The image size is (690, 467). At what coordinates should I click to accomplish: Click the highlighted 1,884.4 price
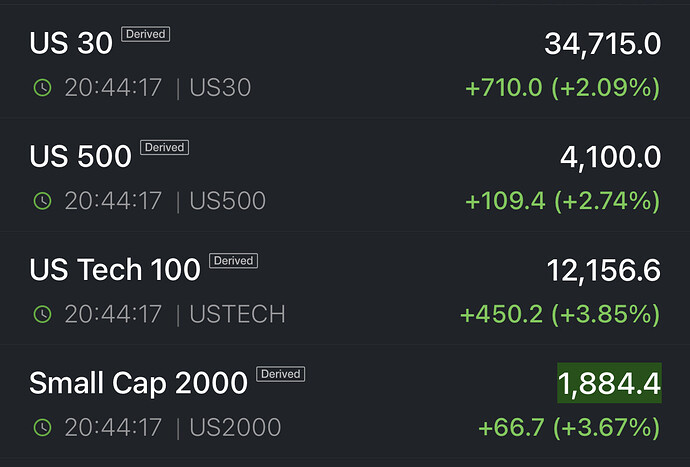click(x=609, y=383)
